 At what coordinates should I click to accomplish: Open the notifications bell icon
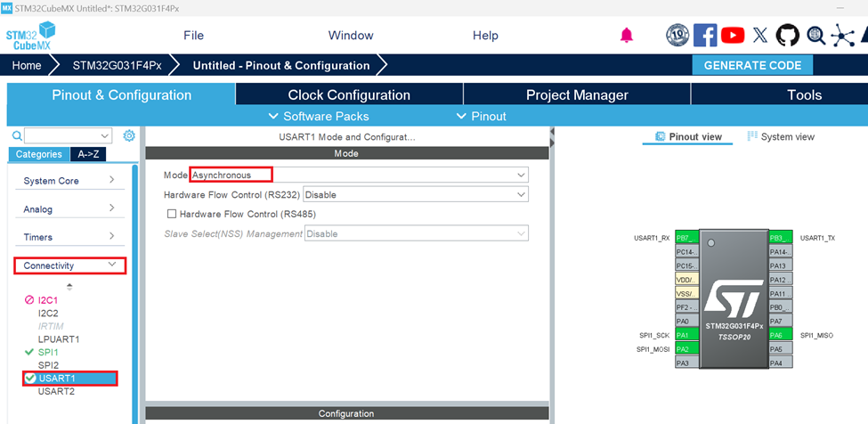[x=626, y=36]
